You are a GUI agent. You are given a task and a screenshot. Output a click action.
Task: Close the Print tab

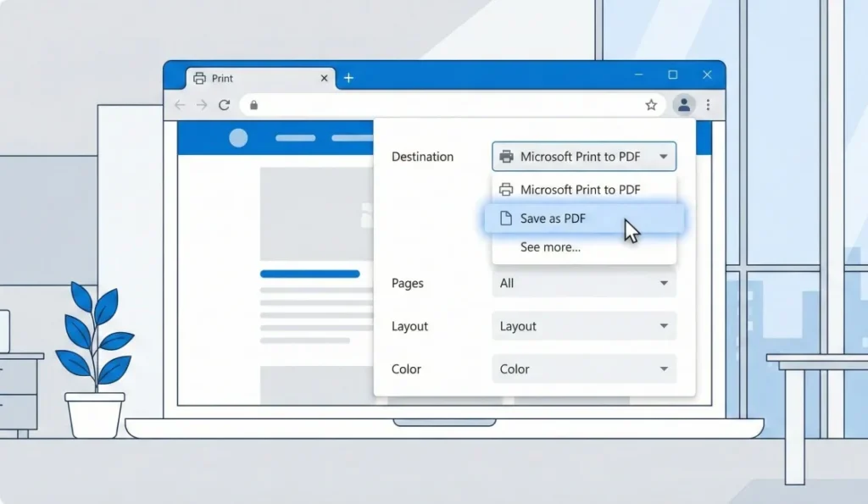pos(325,78)
